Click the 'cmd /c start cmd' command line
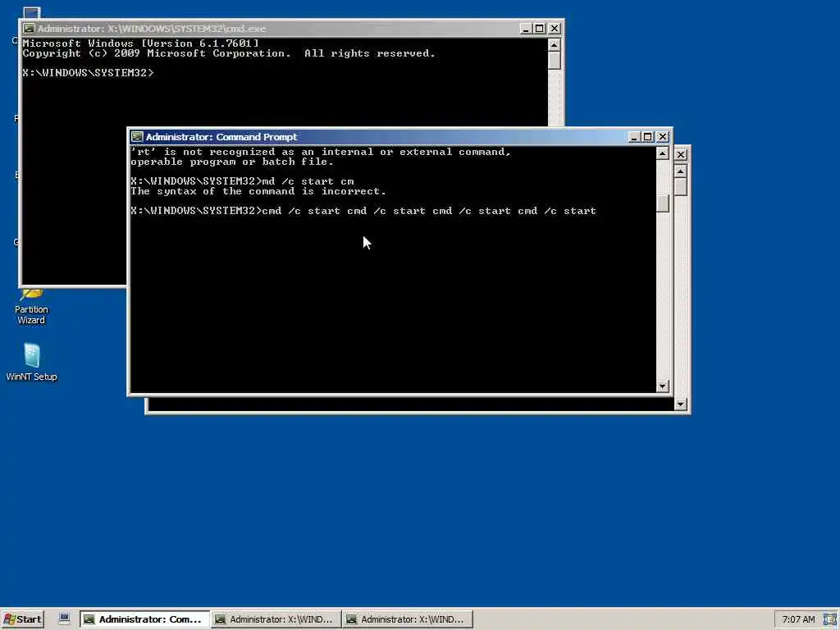Screen dimensions: 840x630 click(363, 211)
